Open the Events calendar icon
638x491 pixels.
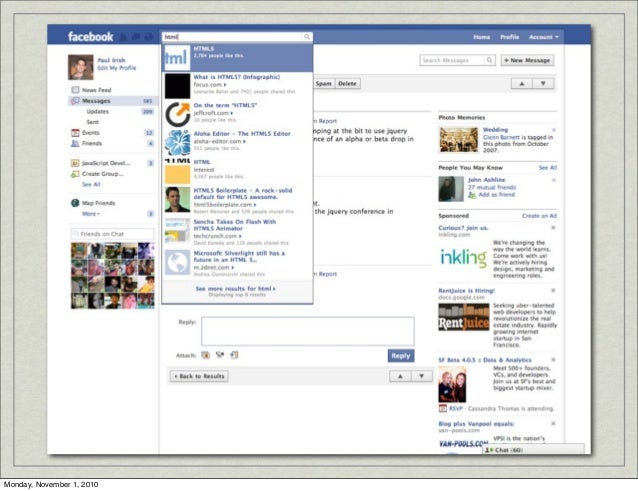coord(75,133)
